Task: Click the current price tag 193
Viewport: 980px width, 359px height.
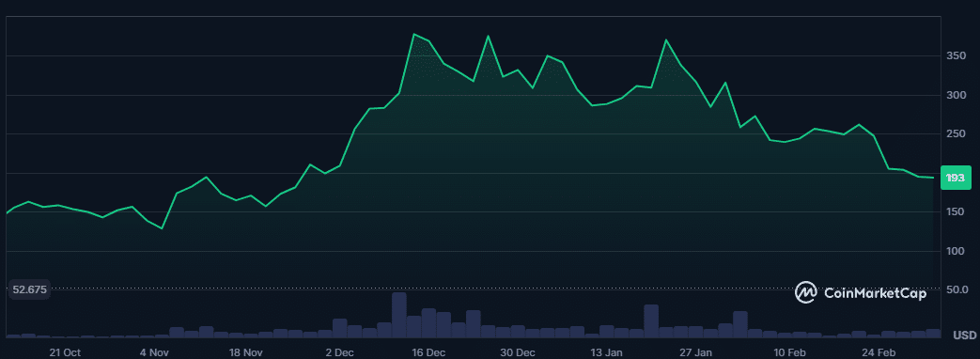Action: 955,179
